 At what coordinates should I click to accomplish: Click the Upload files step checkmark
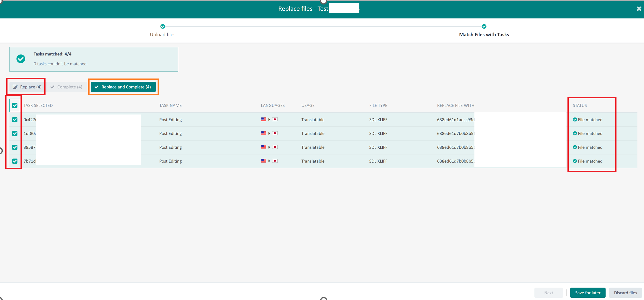click(x=163, y=26)
